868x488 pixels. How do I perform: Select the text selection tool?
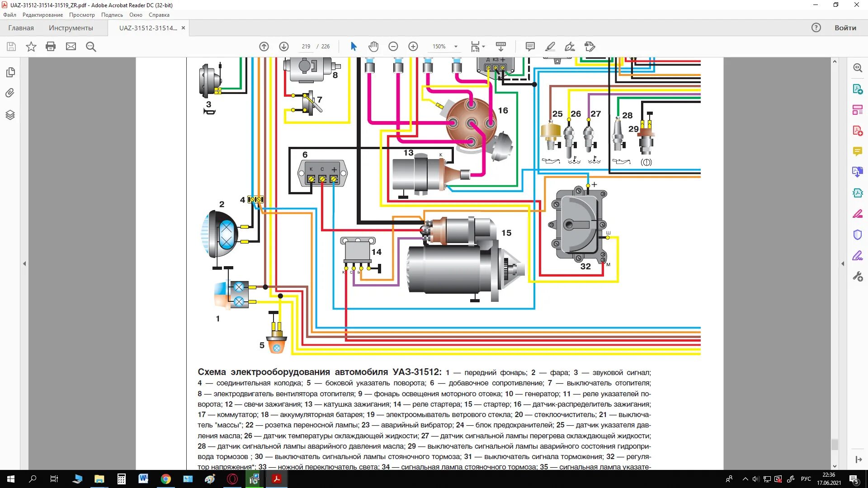352,47
